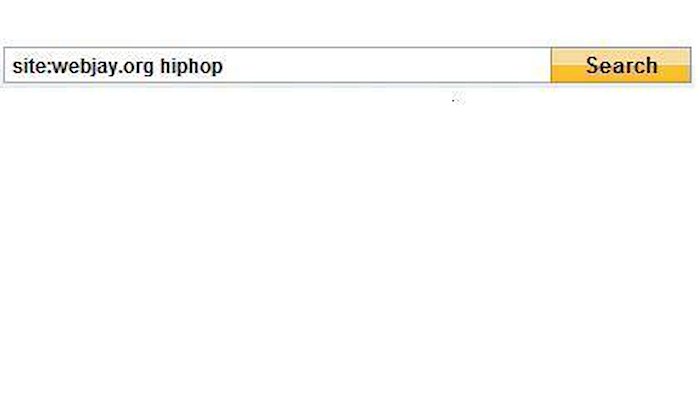This screenshot has height=416, width=700.
Task: Click the darker orange bottom of the Search button
Action: (621, 74)
